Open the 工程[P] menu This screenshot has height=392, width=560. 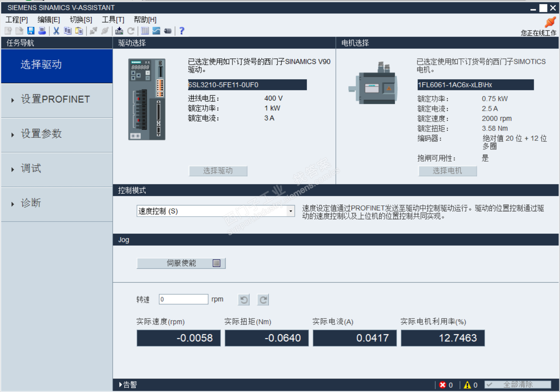click(x=17, y=19)
